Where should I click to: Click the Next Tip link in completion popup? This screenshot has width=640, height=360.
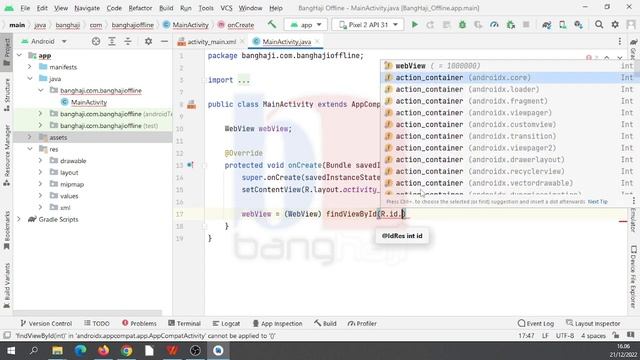point(598,202)
